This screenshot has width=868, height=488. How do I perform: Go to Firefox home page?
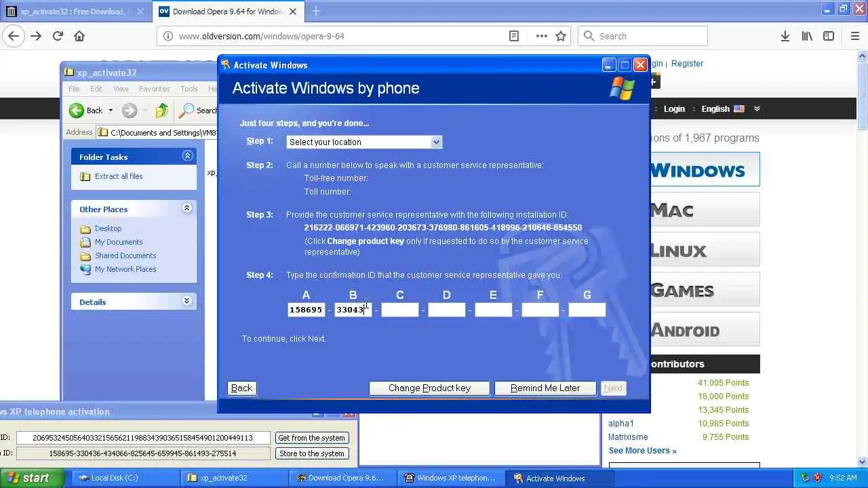(x=79, y=36)
